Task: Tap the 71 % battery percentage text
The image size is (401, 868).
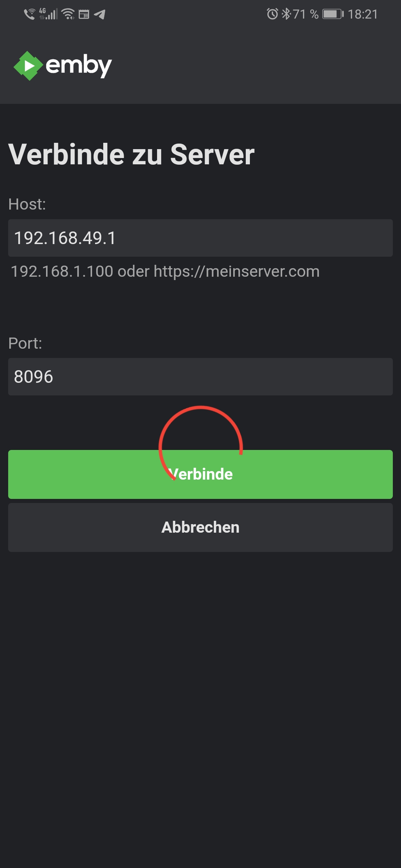Action: [306, 14]
